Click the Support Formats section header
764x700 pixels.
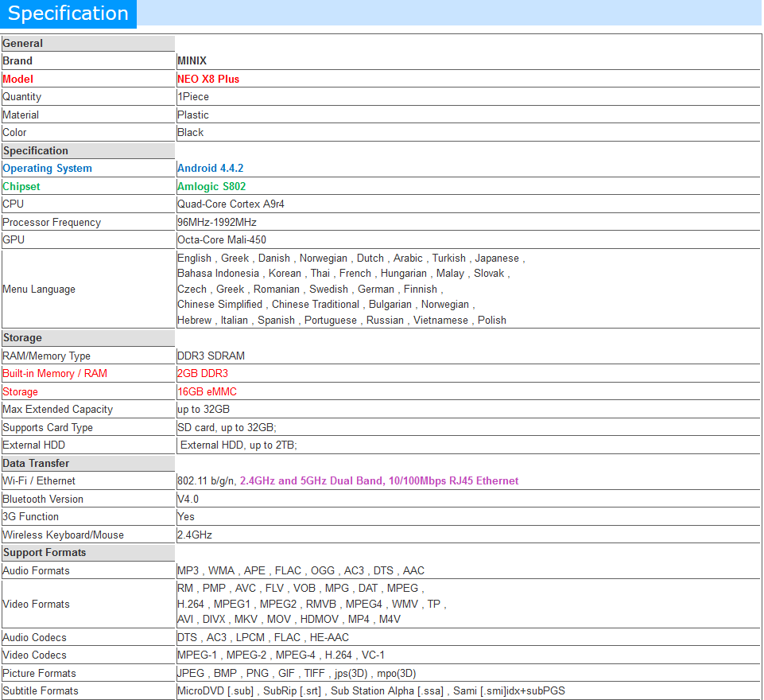click(88, 553)
